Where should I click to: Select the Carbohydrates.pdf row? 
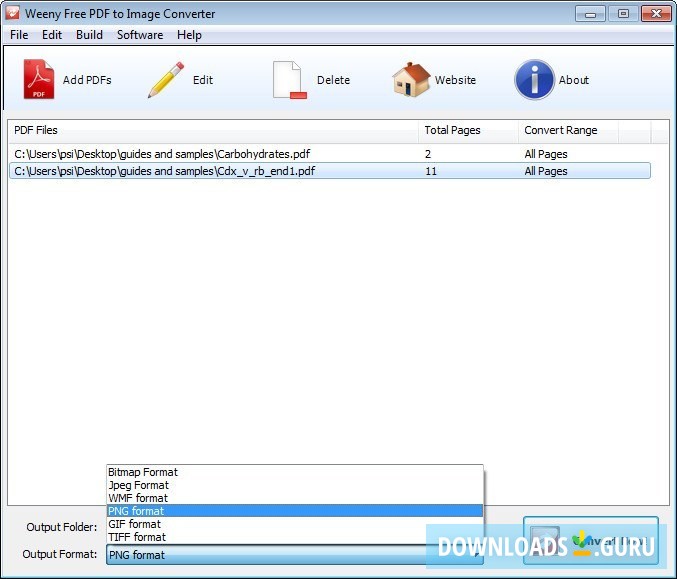[330, 154]
